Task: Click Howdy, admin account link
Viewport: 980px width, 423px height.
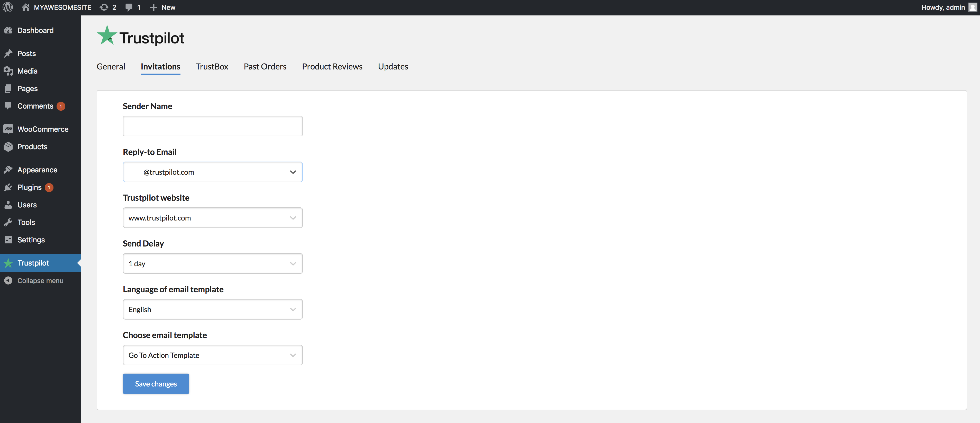Action: (943, 7)
